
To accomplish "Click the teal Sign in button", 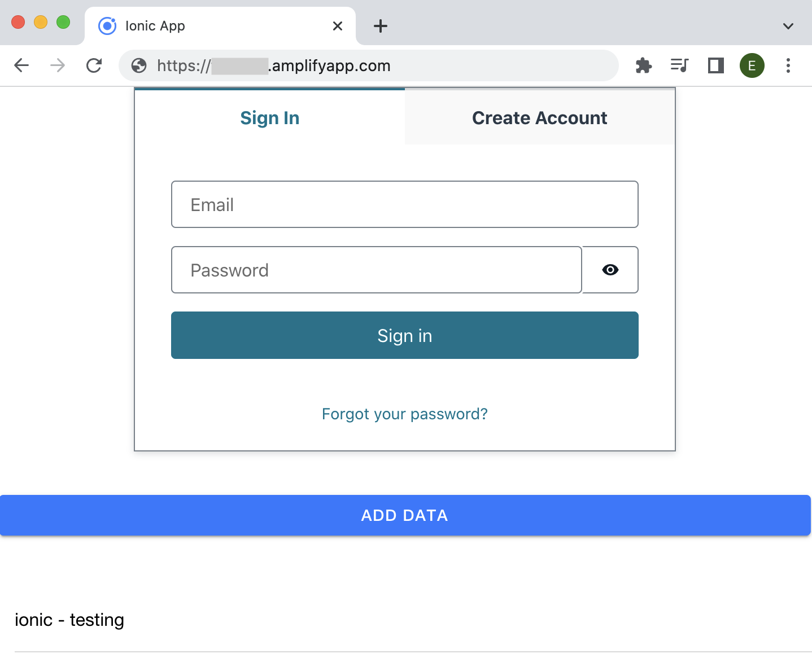I will [405, 335].
